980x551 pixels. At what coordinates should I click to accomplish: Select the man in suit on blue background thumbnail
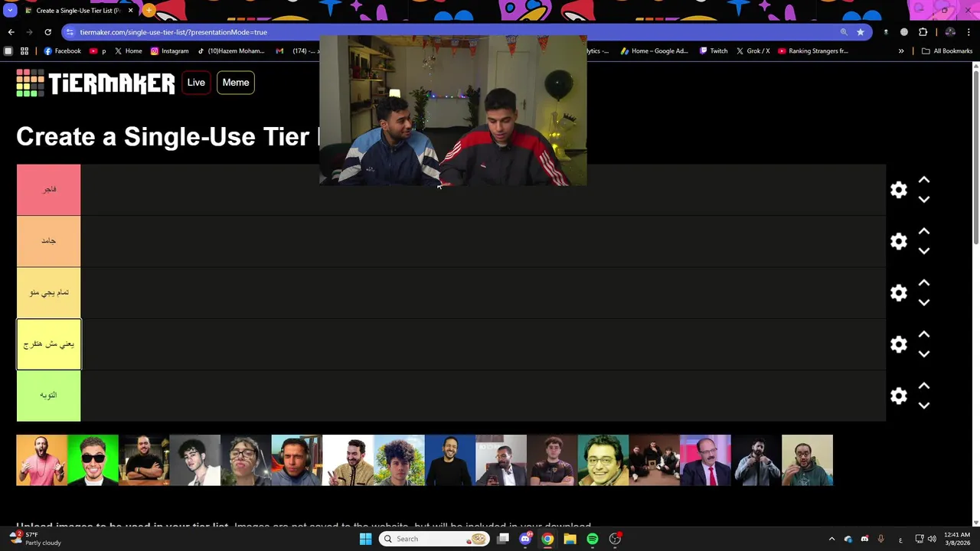(450, 460)
